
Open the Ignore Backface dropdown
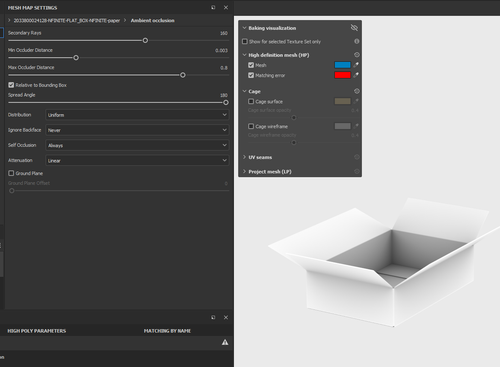point(137,130)
